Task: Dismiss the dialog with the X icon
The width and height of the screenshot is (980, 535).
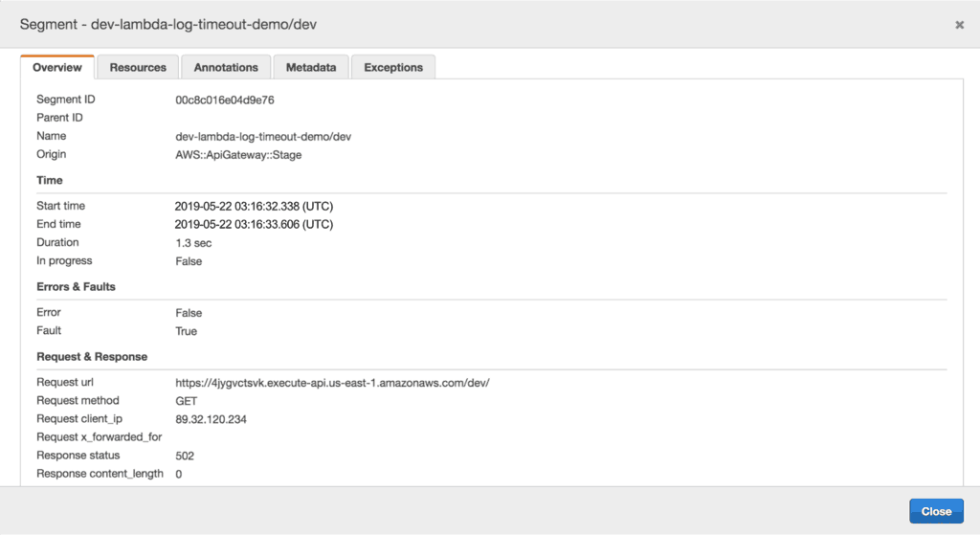Action: [959, 25]
